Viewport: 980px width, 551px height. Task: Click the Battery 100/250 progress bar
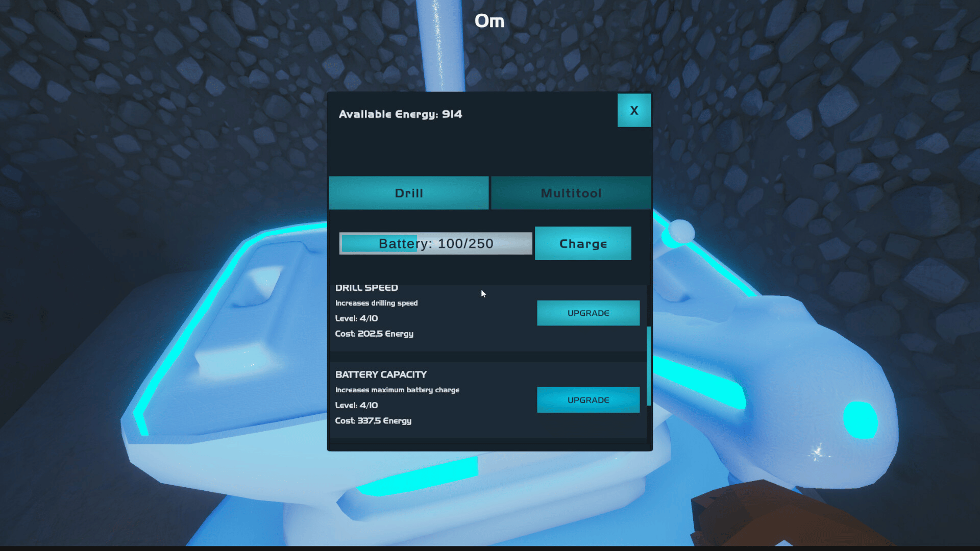point(435,243)
